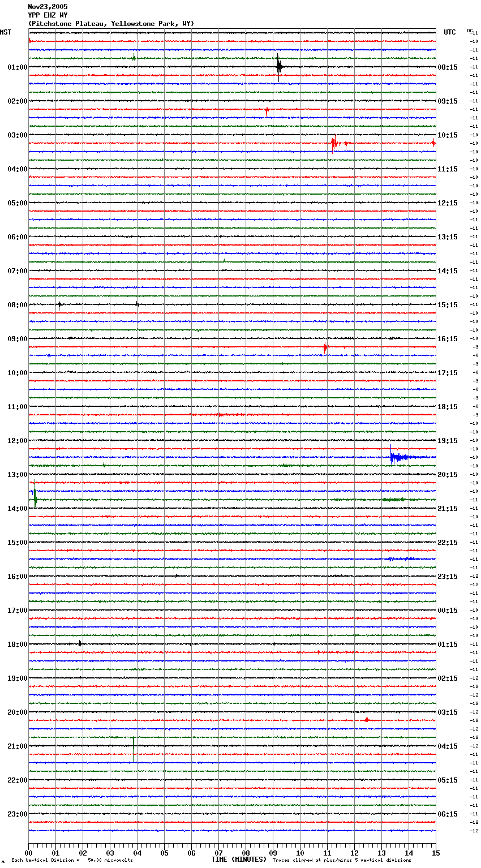Viewport: 481px width, 868px height.
Task: Select the 01:00 MST time label
Action: (x=18, y=67)
